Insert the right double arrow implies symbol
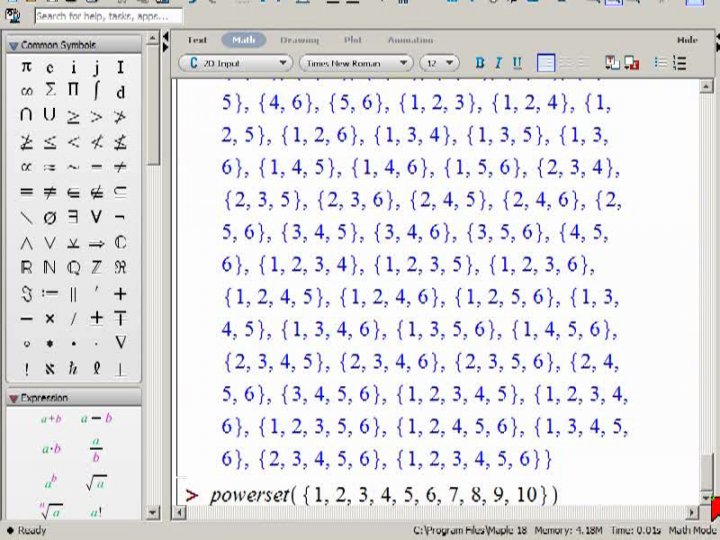This screenshot has height=540, width=720. pyautogui.click(x=96, y=243)
